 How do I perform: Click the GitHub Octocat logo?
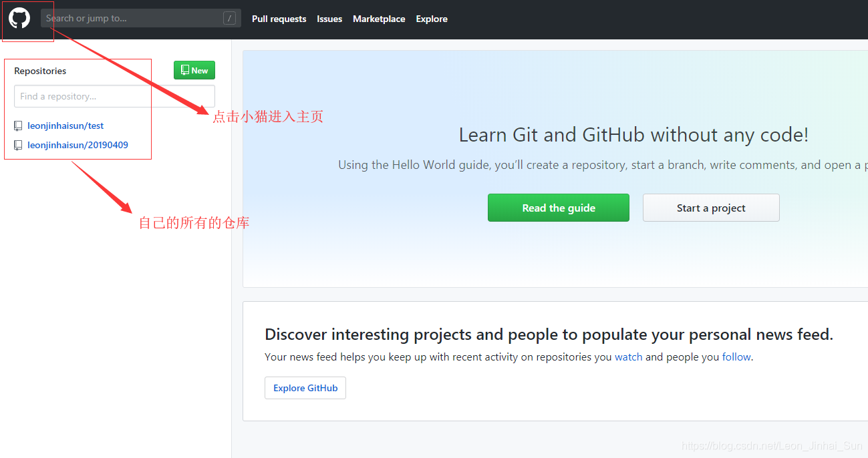19,18
